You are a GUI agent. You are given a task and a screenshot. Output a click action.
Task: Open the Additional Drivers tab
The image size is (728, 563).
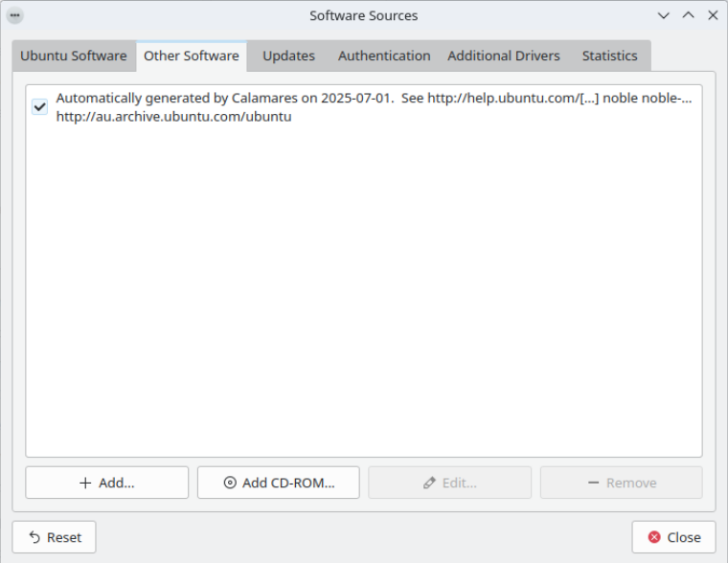tap(504, 56)
